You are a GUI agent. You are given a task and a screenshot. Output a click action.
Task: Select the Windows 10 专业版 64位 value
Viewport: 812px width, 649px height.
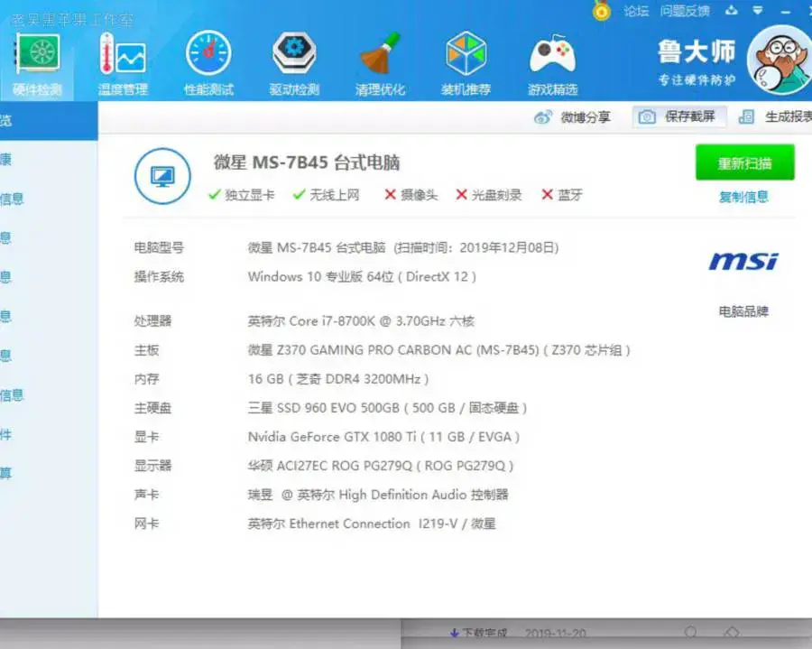pyautogui.click(x=362, y=276)
